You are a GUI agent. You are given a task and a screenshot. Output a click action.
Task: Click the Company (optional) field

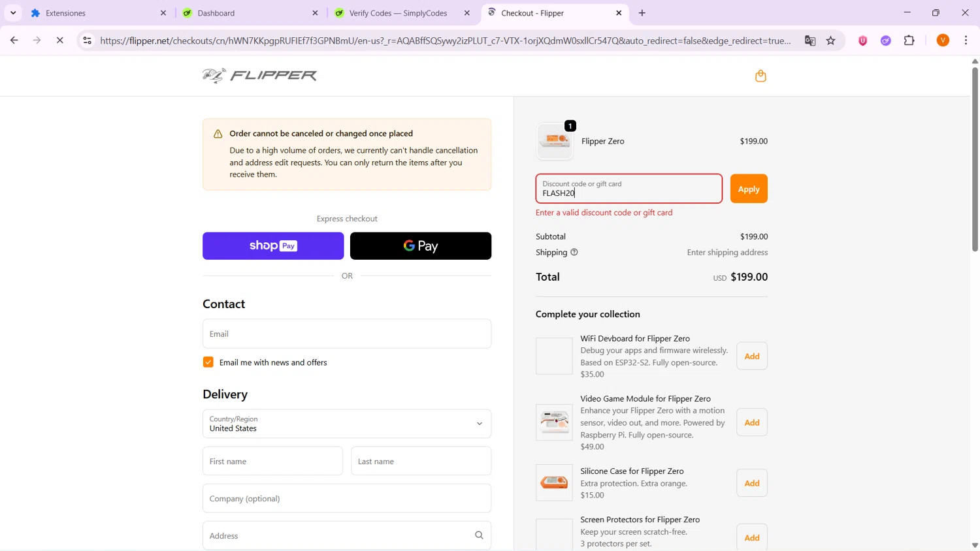[347, 498]
